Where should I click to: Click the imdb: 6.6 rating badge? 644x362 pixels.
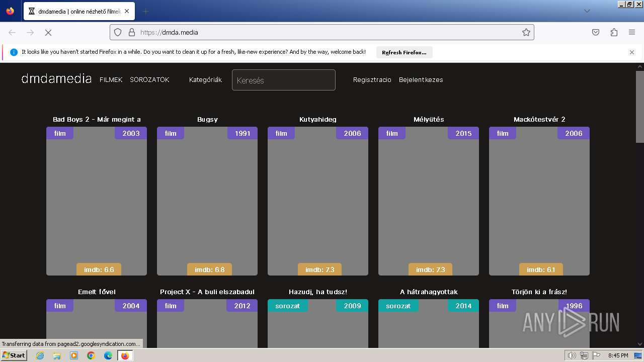pyautogui.click(x=99, y=269)
